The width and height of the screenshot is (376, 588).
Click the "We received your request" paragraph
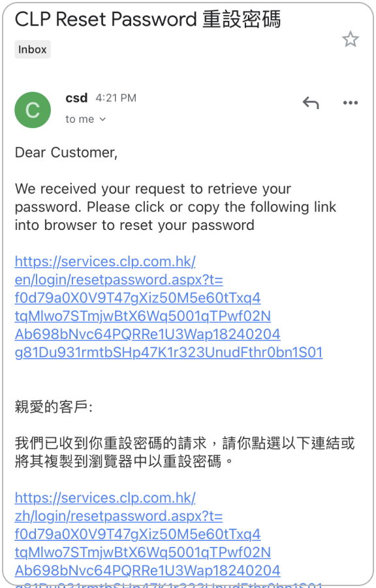coord(175,207)
